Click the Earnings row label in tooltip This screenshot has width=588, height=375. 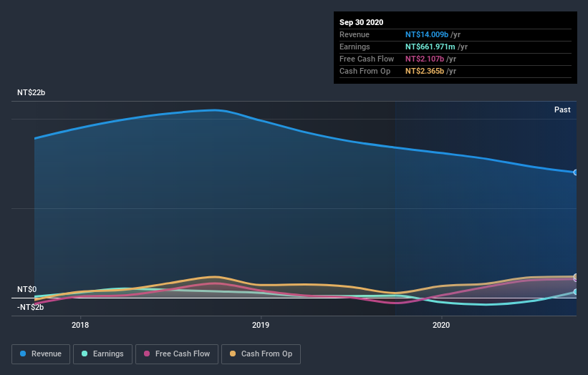coord(355,47)
